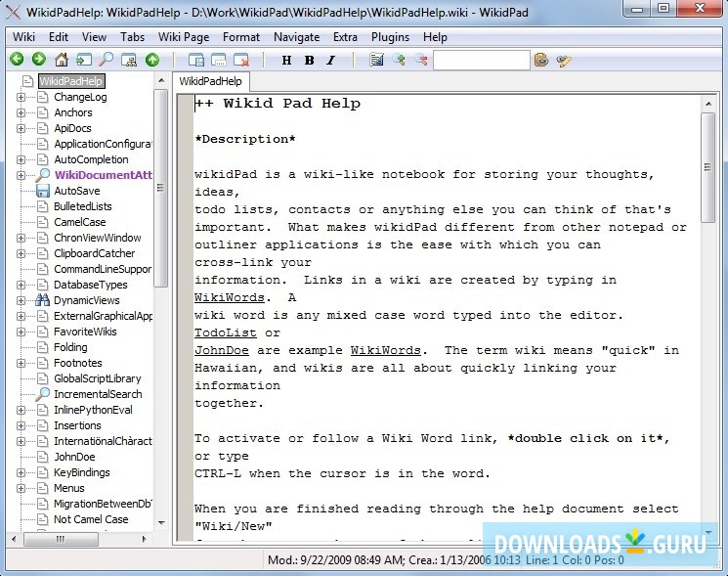The height and width of the screenshot is (576, 728).
Task: Click the toolbar search input field
Action: click(482, 61)
